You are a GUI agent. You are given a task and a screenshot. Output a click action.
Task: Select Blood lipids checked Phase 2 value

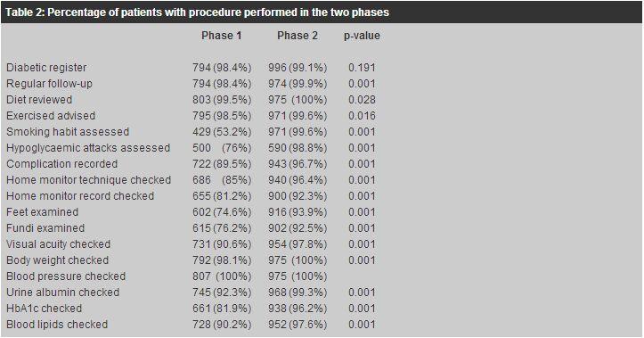pyautogui.click(x=298, y=324)
